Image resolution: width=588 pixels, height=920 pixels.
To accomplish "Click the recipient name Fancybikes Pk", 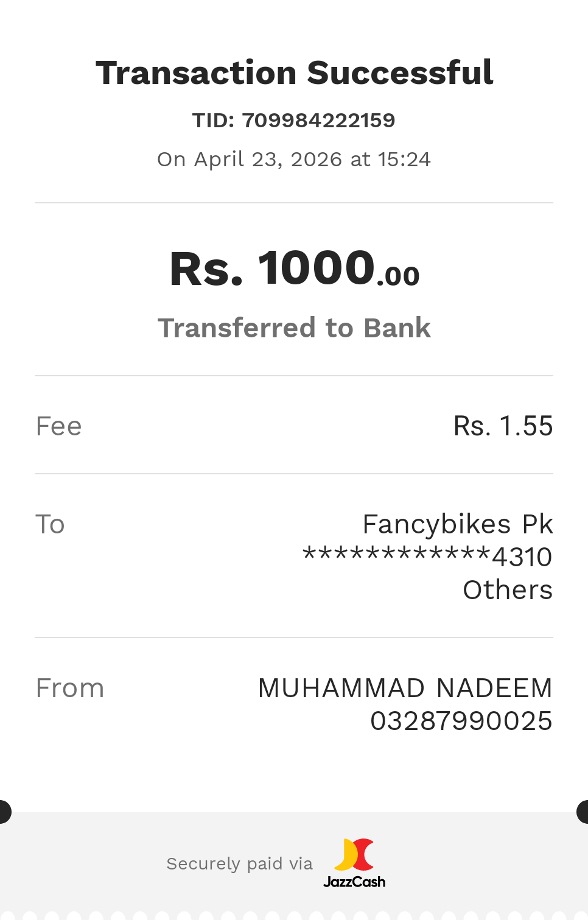I will click(x=457, y=524).
